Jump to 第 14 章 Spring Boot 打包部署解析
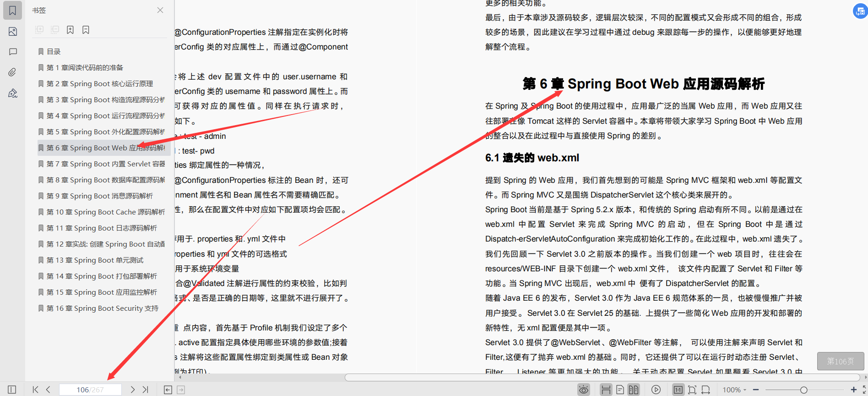Image resolution: width=868 pixels, height=396 pixels. (102, 276)
